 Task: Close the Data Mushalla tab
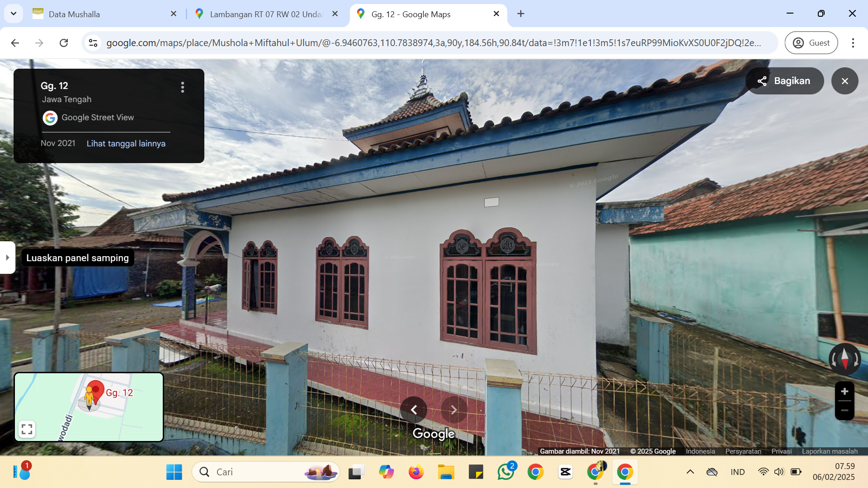tap(174, 14)
